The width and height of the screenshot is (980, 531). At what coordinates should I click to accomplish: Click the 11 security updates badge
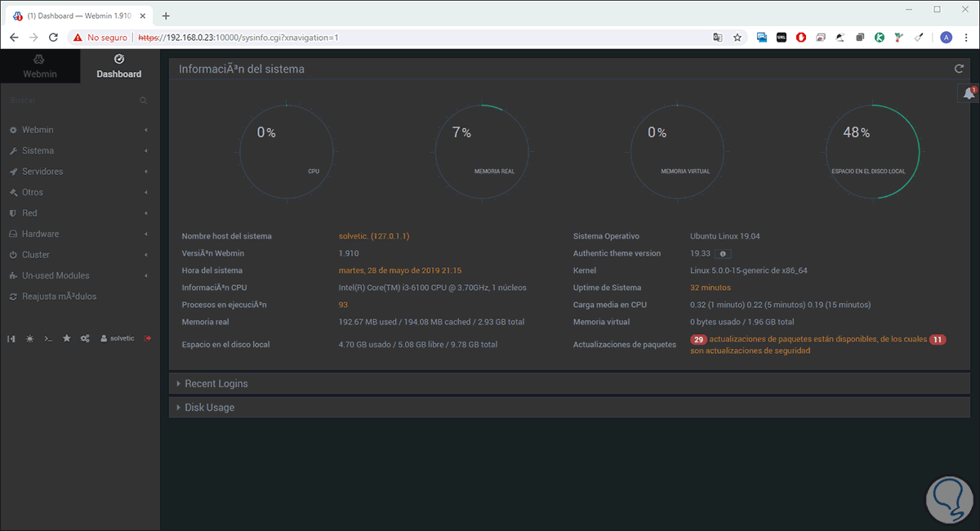coord(938,339)
